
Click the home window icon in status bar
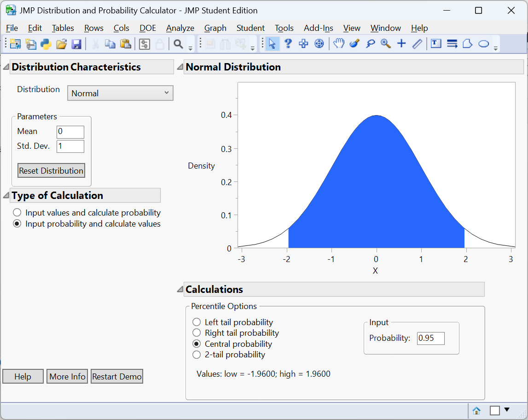[476, 410]
